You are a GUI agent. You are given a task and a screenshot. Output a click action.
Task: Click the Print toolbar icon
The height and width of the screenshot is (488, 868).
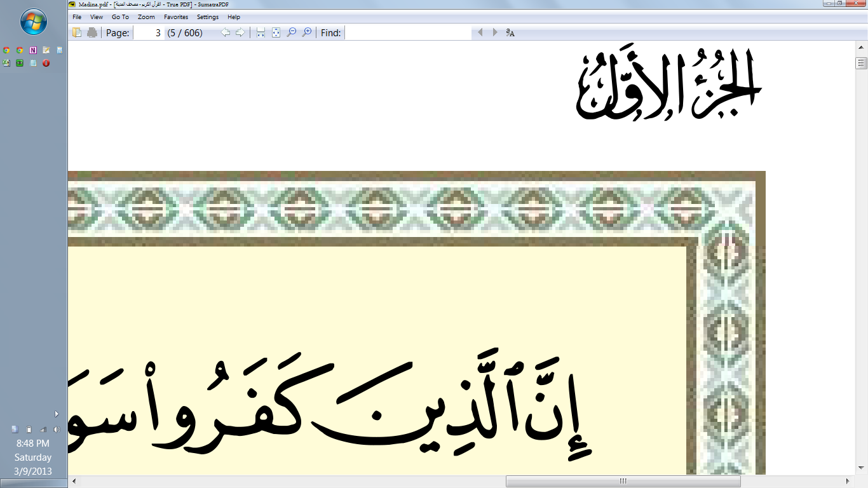[x=92, y=32]
